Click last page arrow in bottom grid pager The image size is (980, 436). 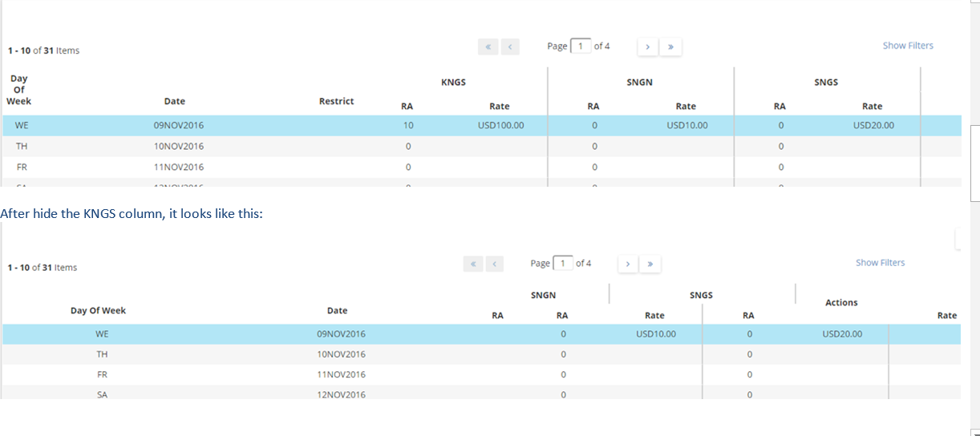pos(650,264)
